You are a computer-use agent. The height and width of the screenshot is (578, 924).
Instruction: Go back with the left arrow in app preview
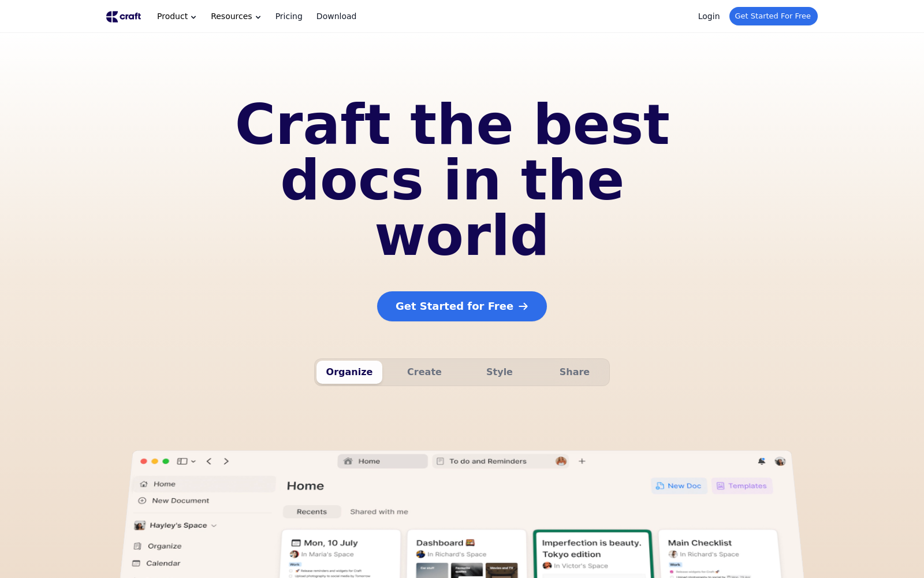(x=209, y=461)
